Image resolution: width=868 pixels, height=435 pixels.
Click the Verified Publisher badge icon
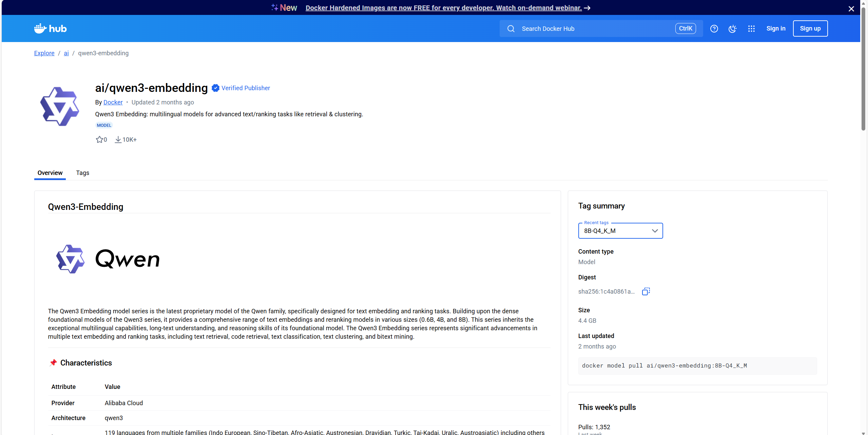pos(215,88)
